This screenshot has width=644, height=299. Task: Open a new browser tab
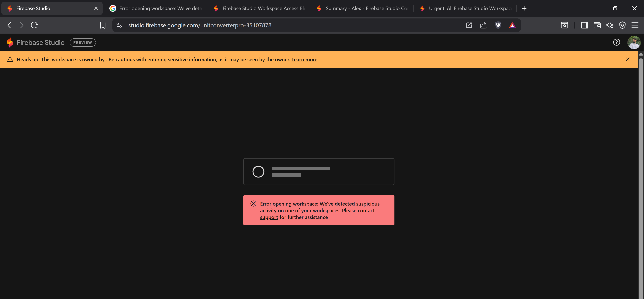(524, 8)
